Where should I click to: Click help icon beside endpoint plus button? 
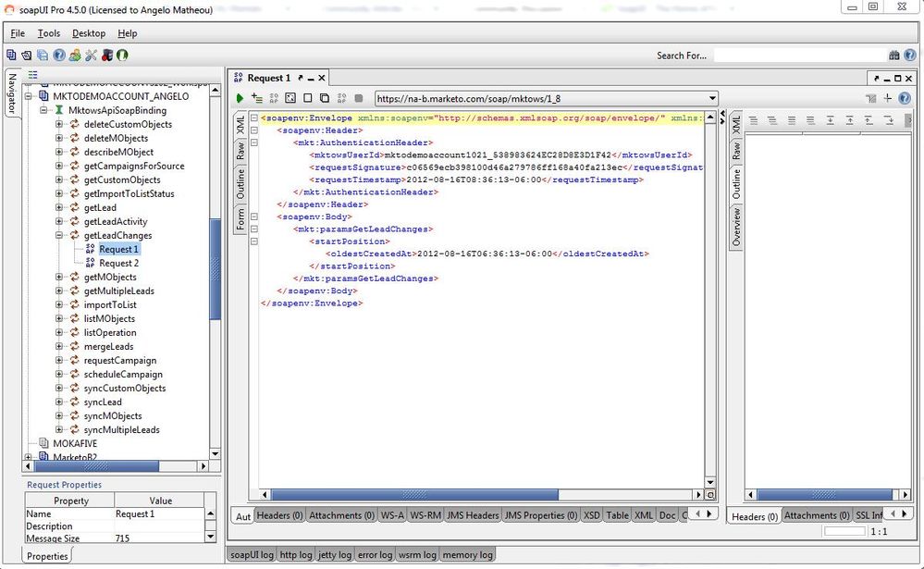coord(905,98)
